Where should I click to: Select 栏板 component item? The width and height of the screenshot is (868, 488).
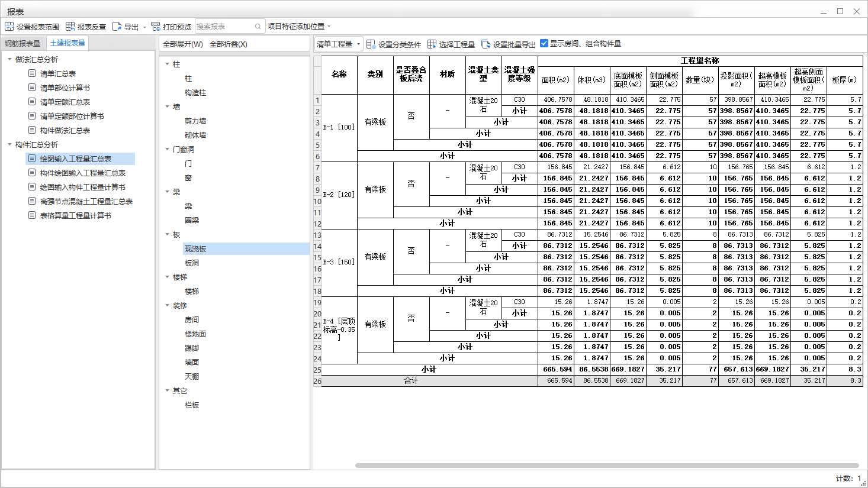click(x=192, y=405)
